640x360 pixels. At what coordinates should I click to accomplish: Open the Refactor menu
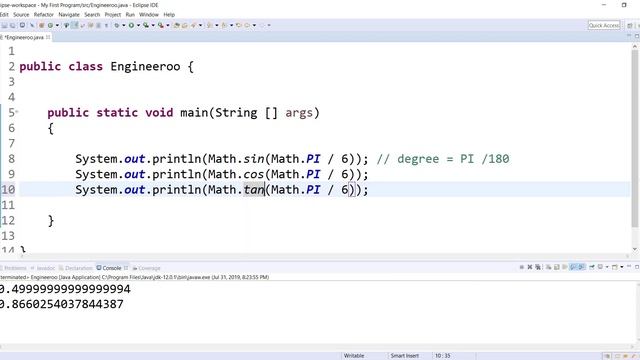44,15
